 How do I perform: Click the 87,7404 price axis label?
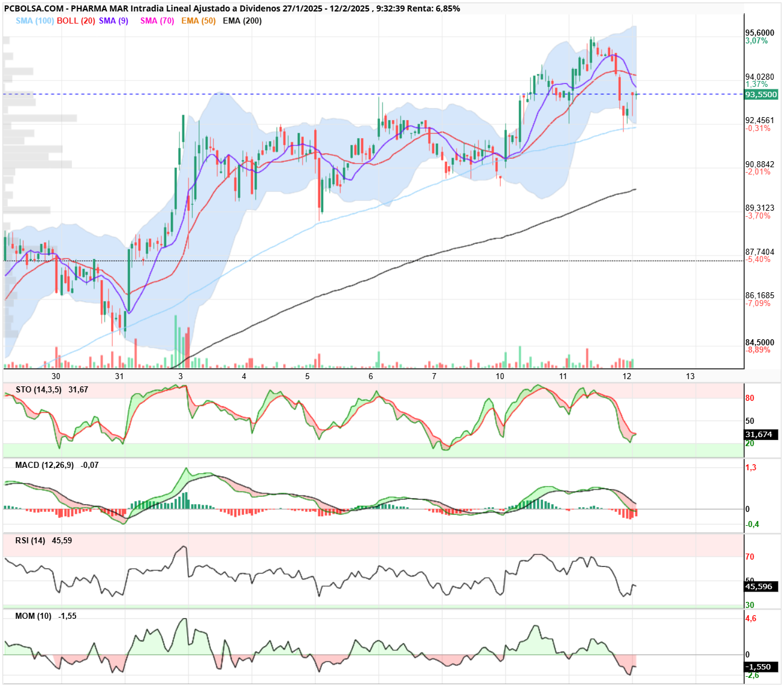(x=759, y=252)
